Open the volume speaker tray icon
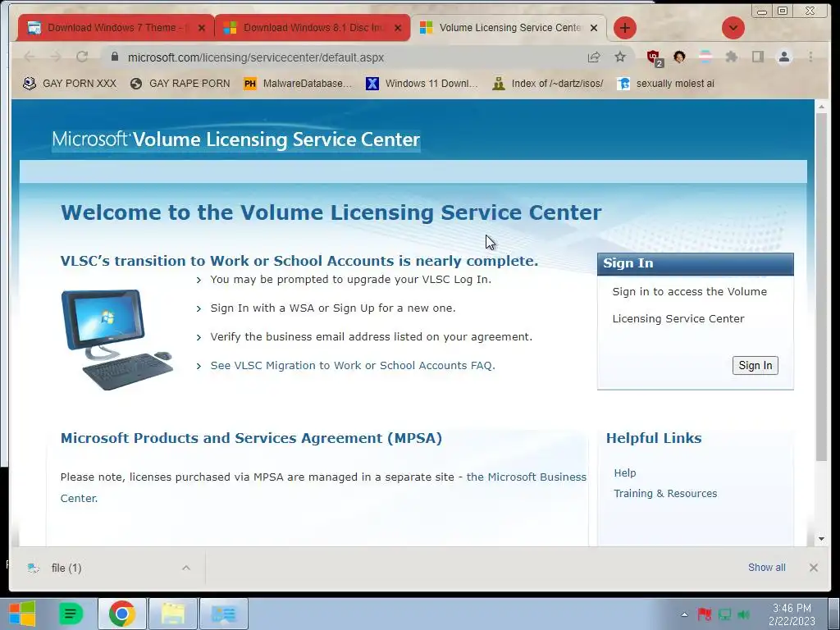The image size is (840, 630). [743, 614]
